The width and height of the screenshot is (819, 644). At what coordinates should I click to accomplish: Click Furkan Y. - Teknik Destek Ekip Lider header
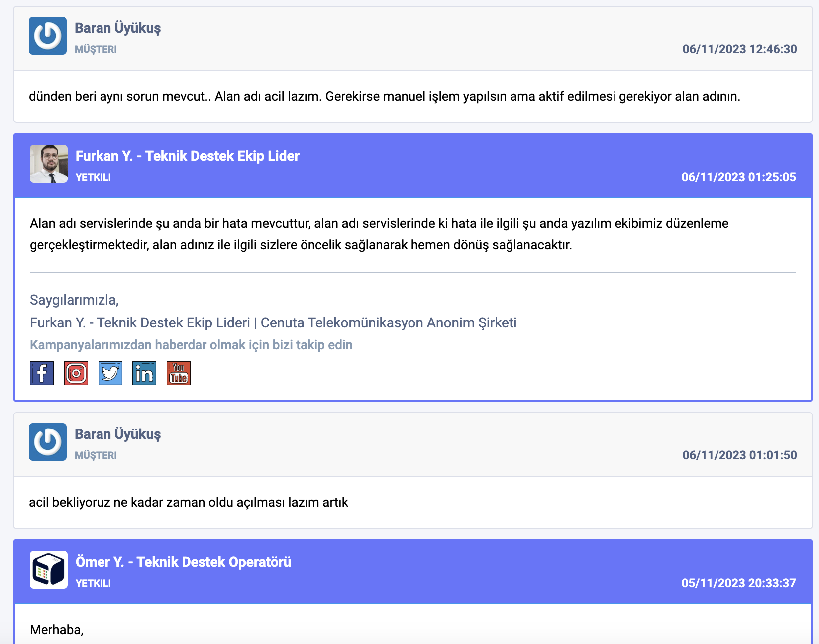(188, 156)
